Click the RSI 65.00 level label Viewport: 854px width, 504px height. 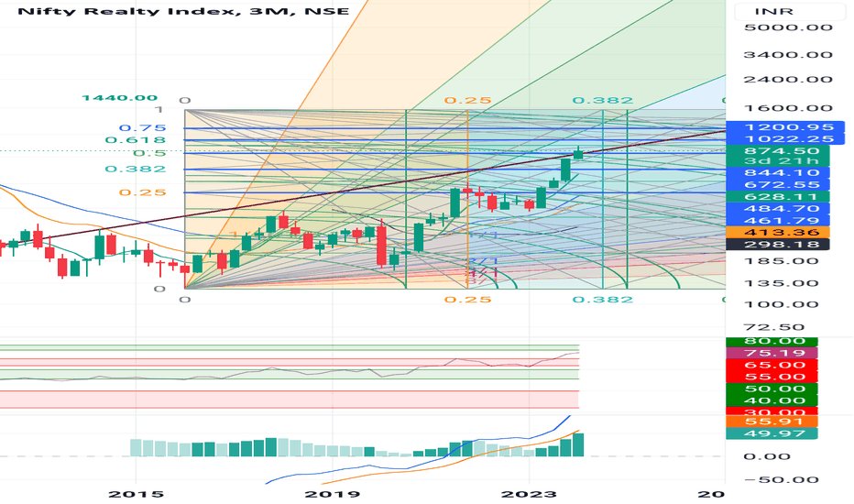click(772, 365)
